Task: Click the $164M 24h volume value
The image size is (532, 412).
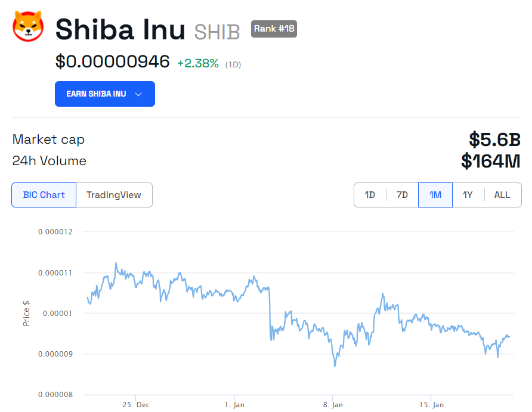Action: click(491, 161)
